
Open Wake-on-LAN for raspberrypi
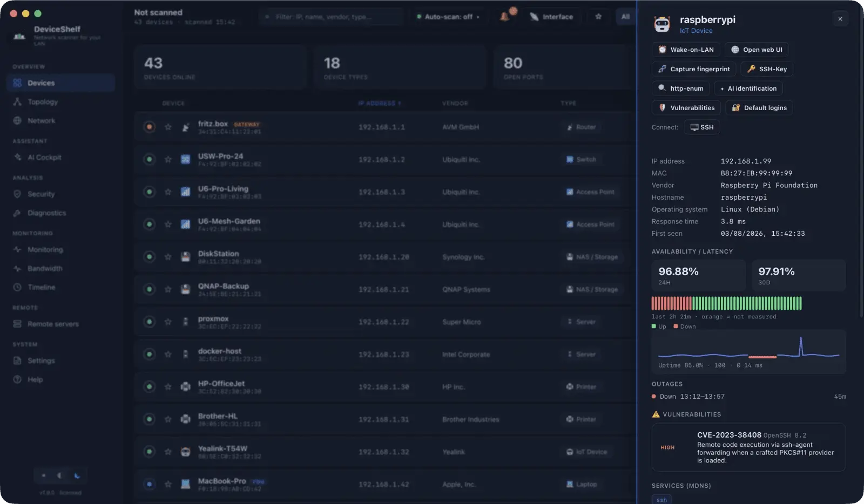pos(686,50)
